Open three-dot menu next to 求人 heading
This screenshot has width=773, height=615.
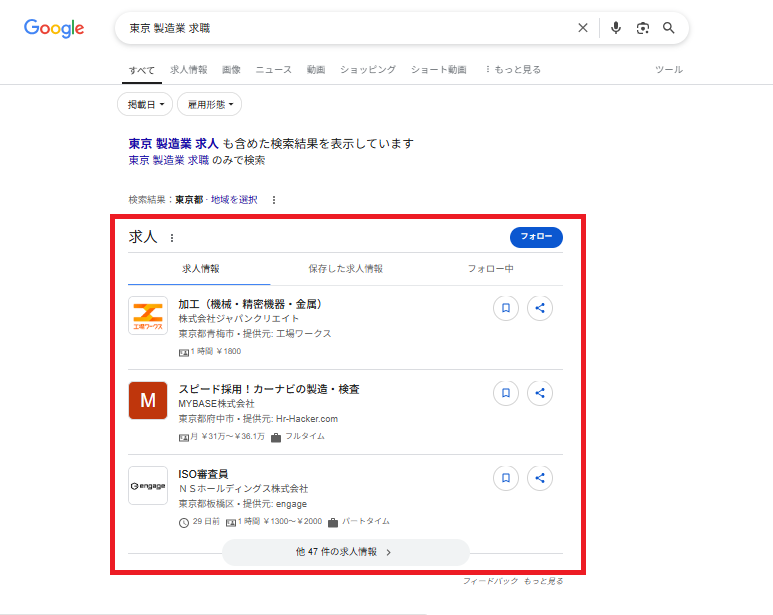[x=172, y=238]
